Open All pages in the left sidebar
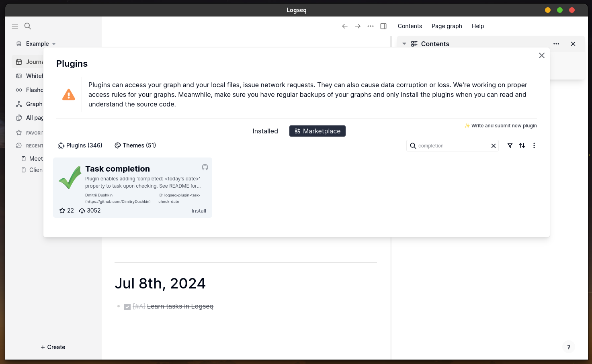592x364 pixels. click(x=28, y=118)
